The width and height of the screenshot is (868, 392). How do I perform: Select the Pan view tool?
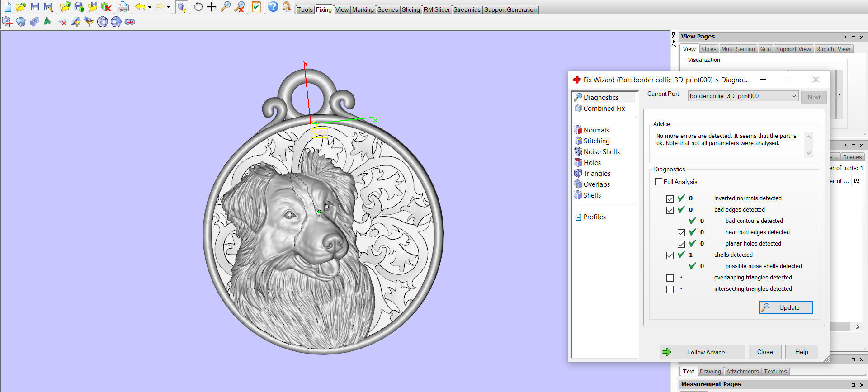pyautogui.click(x=212, y=7)
